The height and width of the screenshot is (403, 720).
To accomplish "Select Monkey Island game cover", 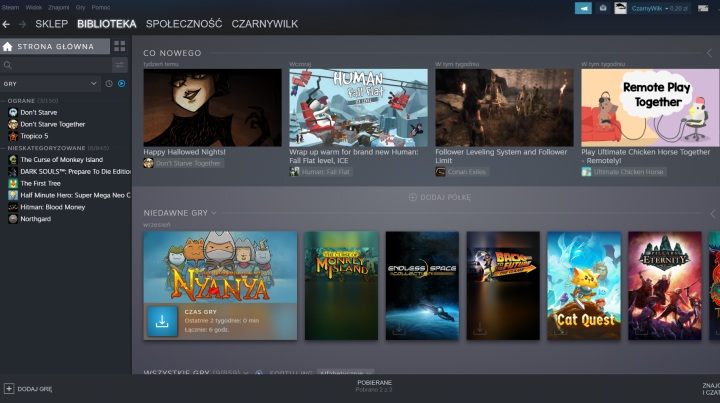I will pyautogui.click(x=341, y=285).
